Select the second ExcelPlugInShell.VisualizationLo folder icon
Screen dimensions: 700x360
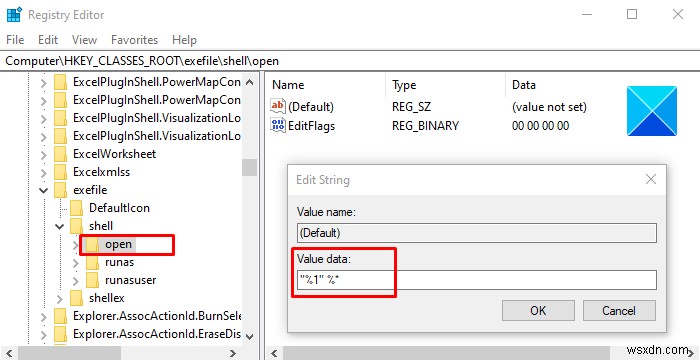pos(60,136)
